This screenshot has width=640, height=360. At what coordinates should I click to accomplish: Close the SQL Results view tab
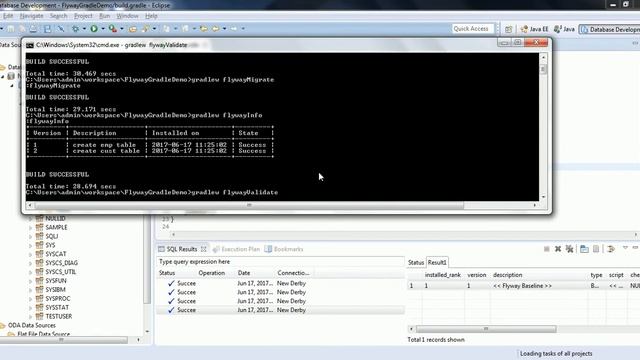click(x=203, y=249)
